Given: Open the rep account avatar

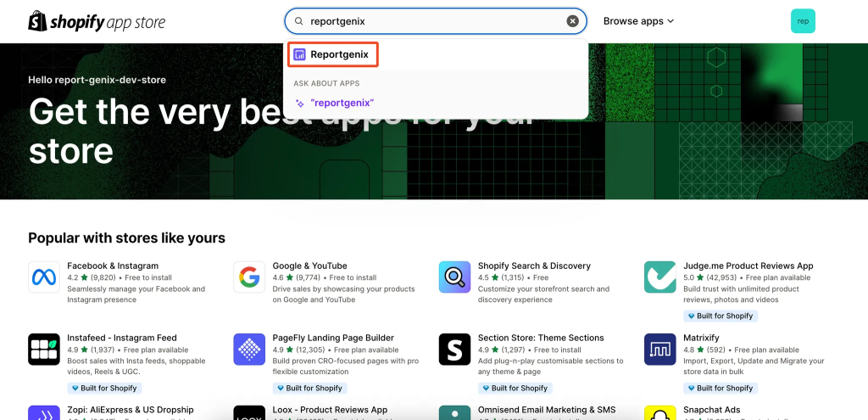Looking at the screenshot, I should pos(803,21).
